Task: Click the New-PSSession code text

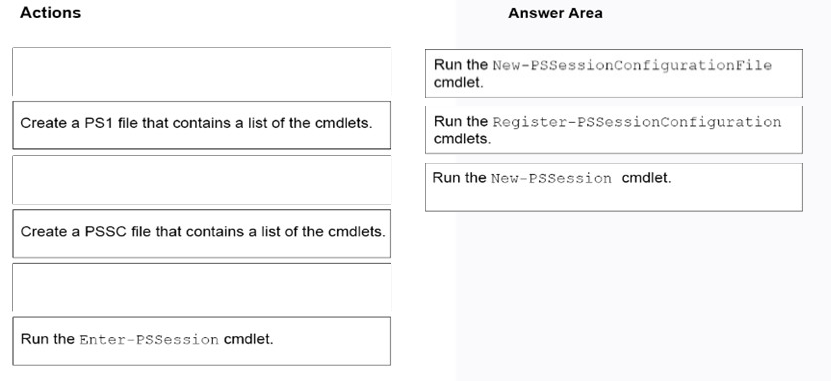Action: click(551, 179)
